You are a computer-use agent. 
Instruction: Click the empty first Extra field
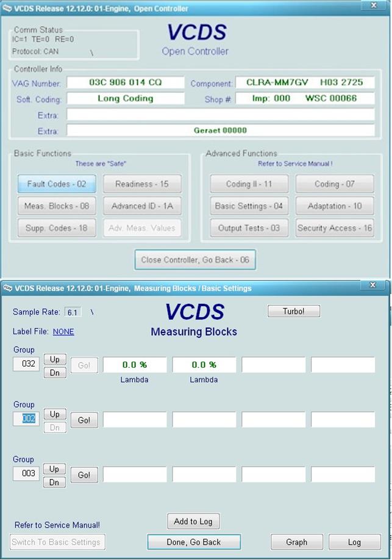coord(221,115)
